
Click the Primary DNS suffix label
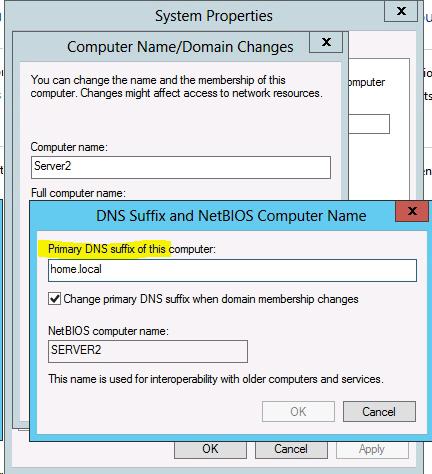coord(132,249)
